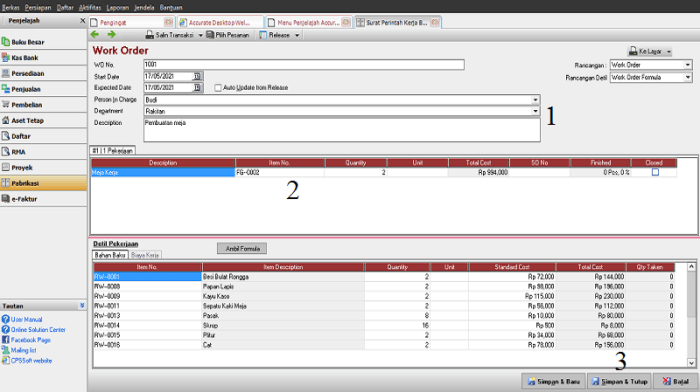This screenshot has width=700, height=392.
Task: Click Batal button
Action: [x=675, y=381]
